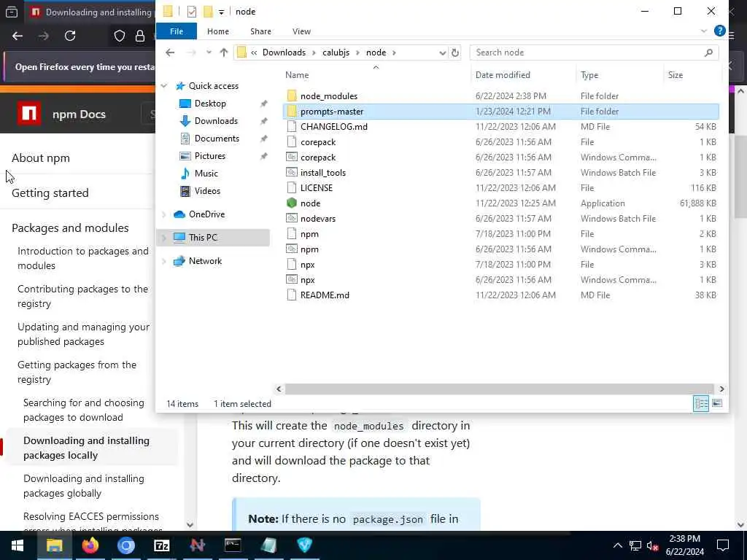Screen dimensions: 747x560
Task: Open the shield app on taskbar
Action: 304,545
